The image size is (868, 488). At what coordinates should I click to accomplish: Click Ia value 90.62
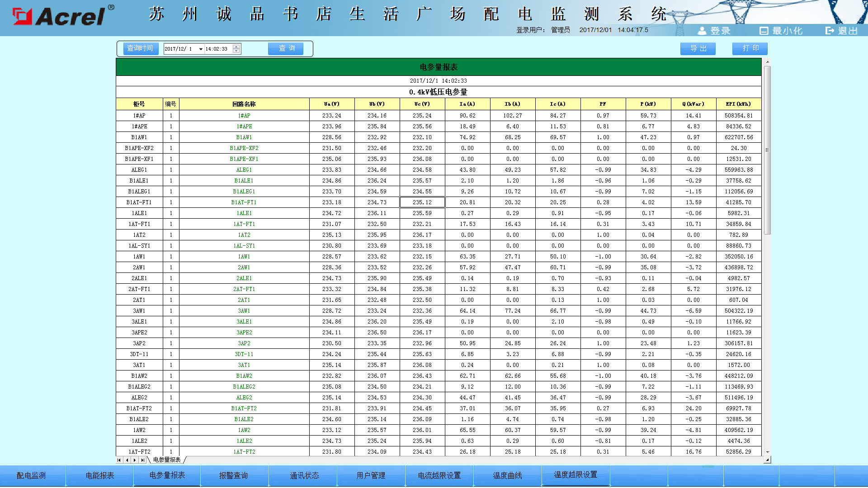pos(467,116)
